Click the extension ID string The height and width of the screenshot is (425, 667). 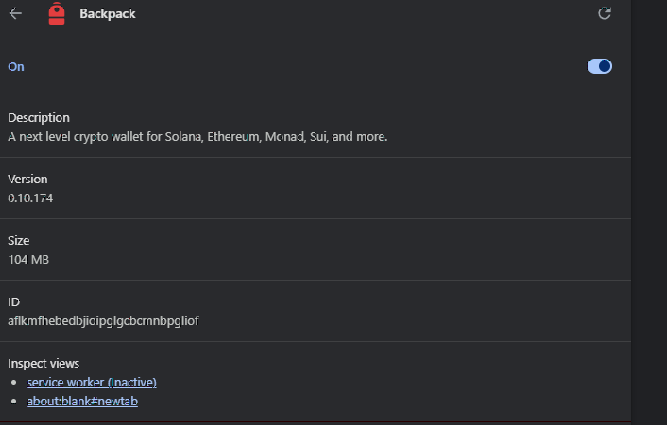[103, 321]
